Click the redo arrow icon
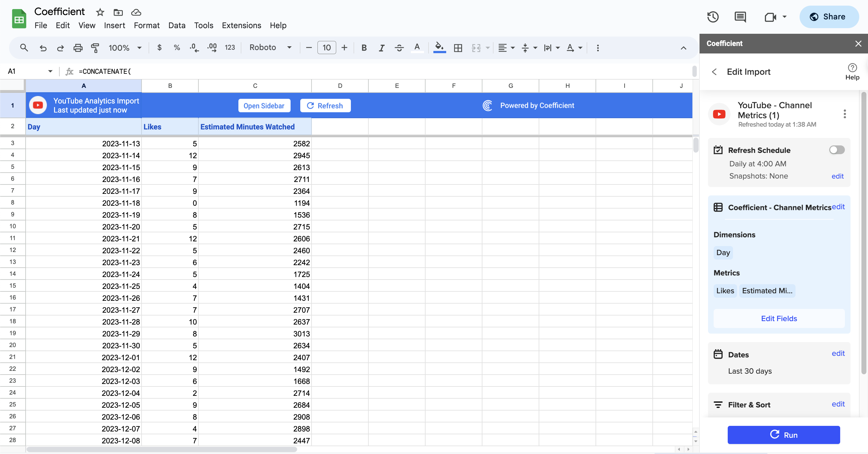Image resolution: width=868 pixels, height=454 pixels. tap(60, 48)
